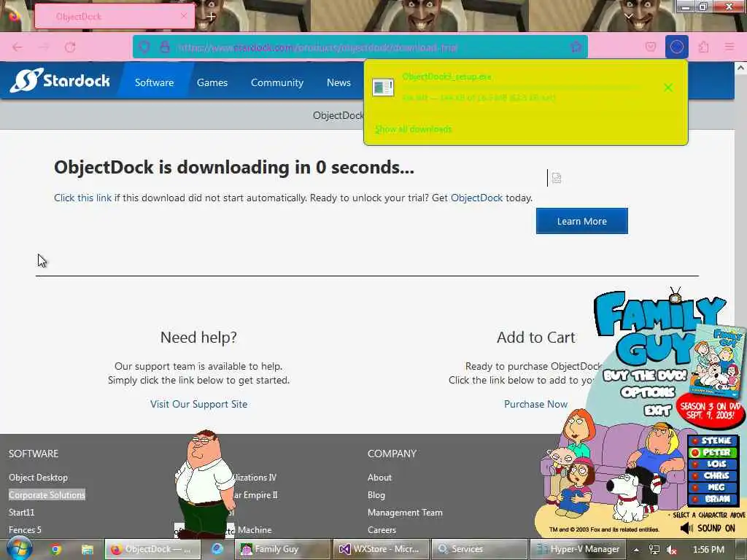The width and height of the screenshot is (747, 560).
Task: Select Meg in the character list
Action: (712, 487)
